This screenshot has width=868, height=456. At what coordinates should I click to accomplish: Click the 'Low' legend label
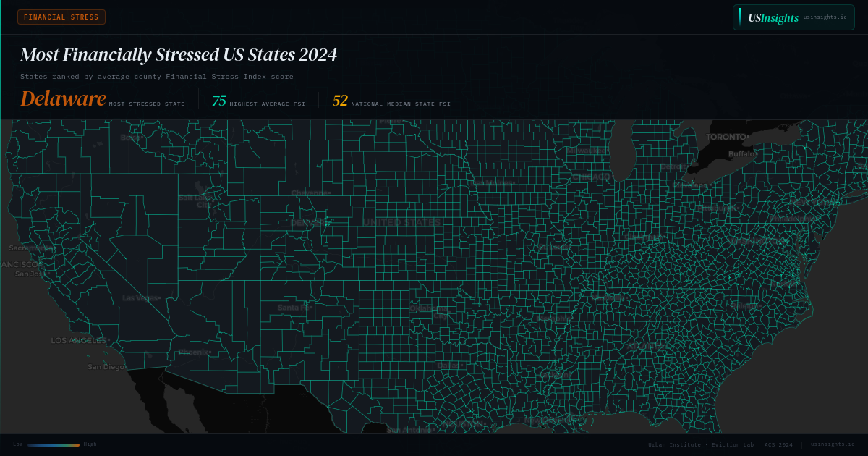[17, 444]
